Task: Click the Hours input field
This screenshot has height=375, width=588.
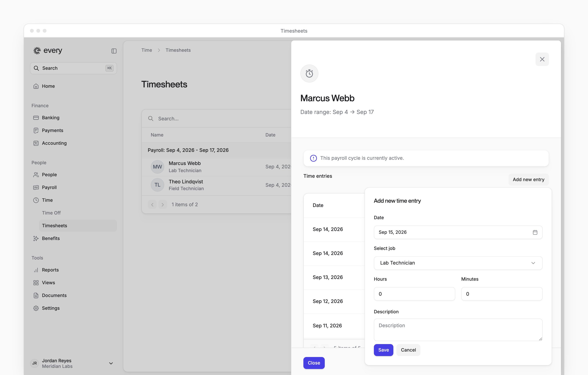Action: click(414, 294)
